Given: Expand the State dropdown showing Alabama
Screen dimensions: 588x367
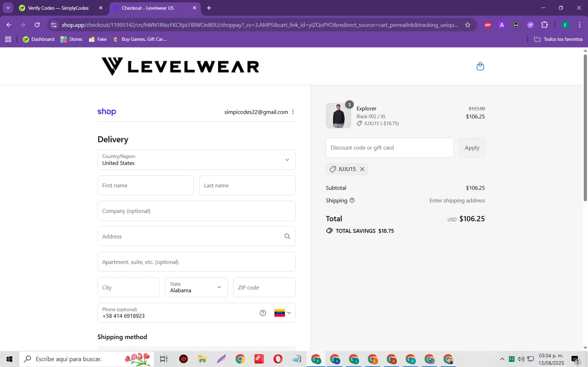Looking at the screenshot, I should click(x=196, y=287).
